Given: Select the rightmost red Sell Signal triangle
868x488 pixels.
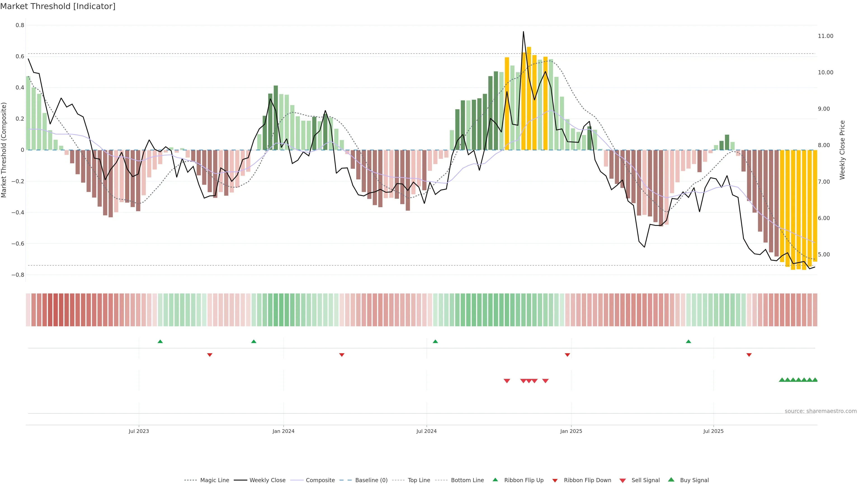Looking at the screenshot, I should (x=545, y=381).
